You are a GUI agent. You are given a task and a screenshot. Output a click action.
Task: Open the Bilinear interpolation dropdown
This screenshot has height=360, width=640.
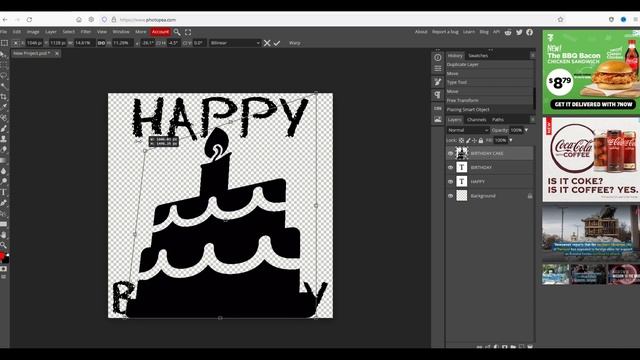235,43
